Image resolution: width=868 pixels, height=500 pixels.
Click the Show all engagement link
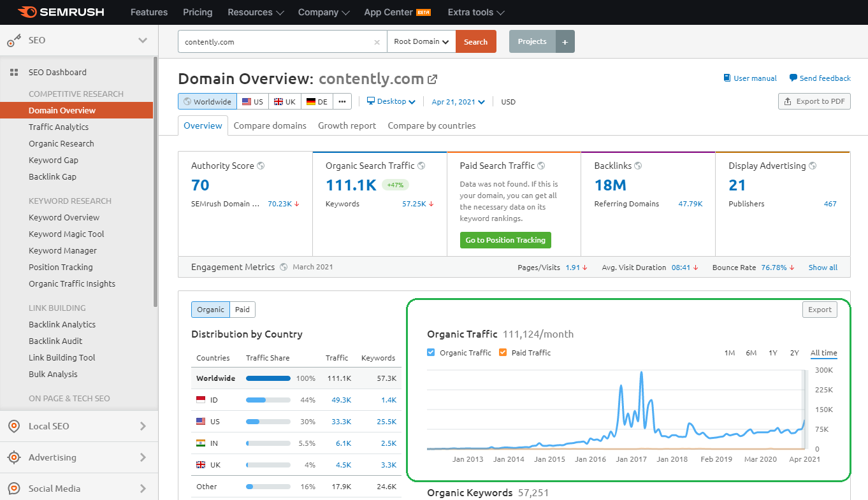pyautogui.click(x=823, y=268)
